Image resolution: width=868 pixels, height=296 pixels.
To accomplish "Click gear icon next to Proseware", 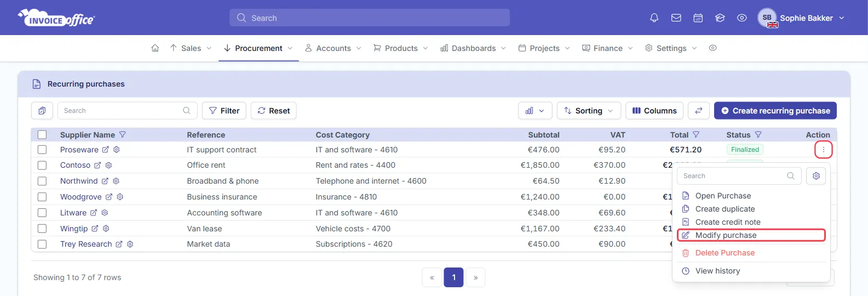I will 117,150.
